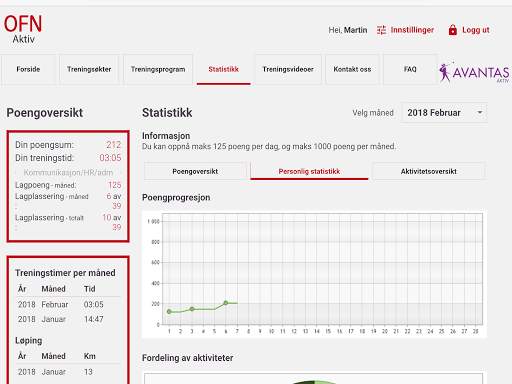
Task: Select the Personlig statistikk sub-tab
Action: [309, 171]
